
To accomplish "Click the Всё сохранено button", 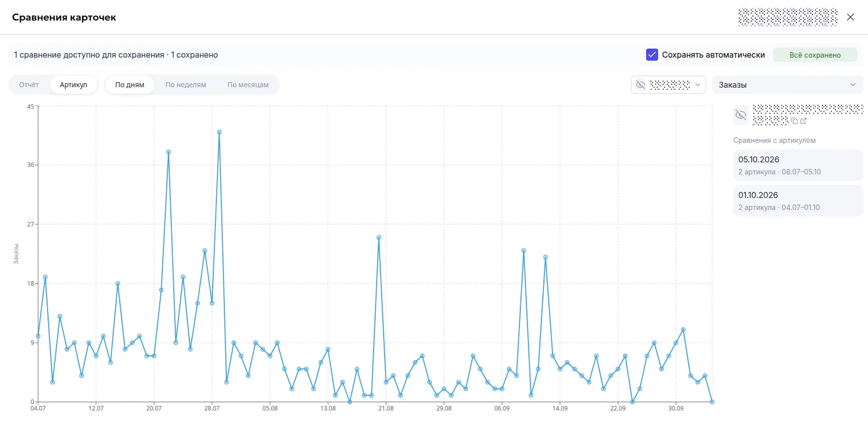I will pos(815,55).
